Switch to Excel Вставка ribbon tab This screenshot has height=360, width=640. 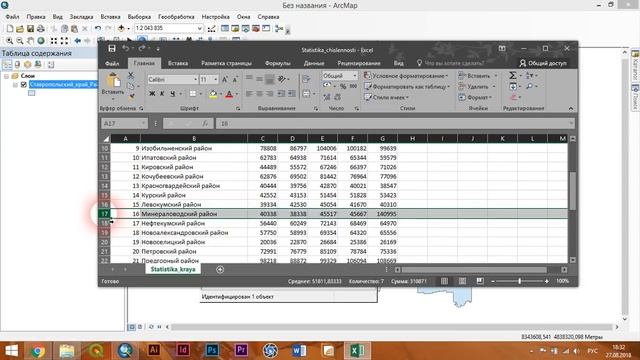tap(178, 63)
